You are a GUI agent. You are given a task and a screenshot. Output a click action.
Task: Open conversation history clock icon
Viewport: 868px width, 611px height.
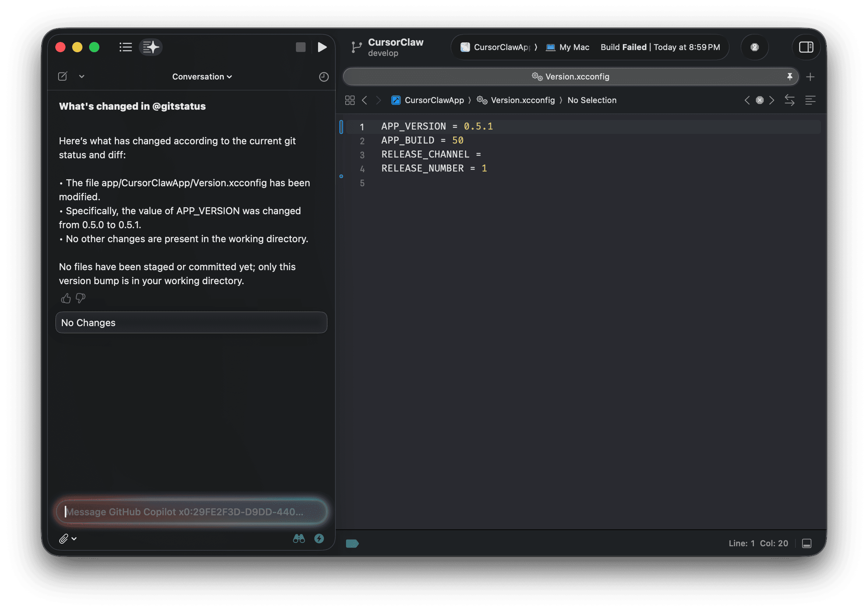324,77
